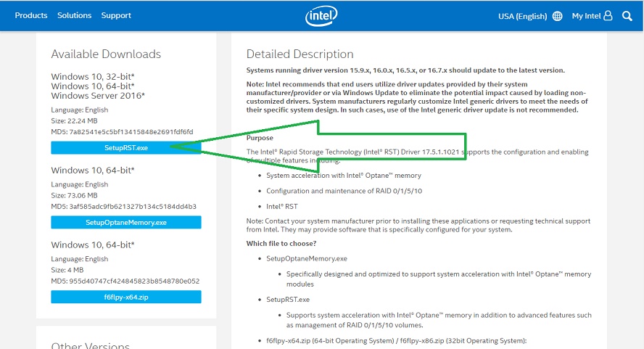
Task: Download SetupRST.exe
Action: (126, 147)
